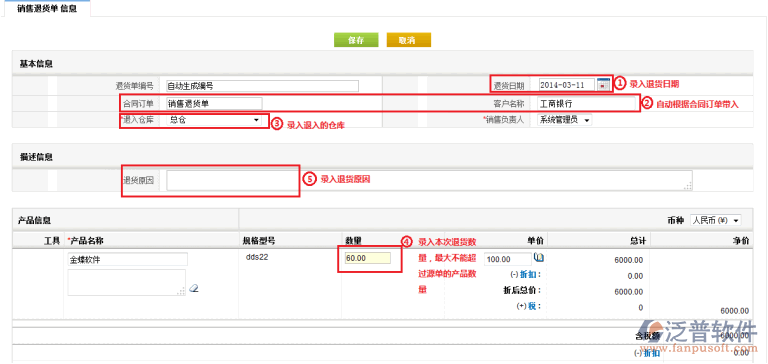Click the 退货原因 text area
Screen dimensions: 768x364
[x=429, y=180]
